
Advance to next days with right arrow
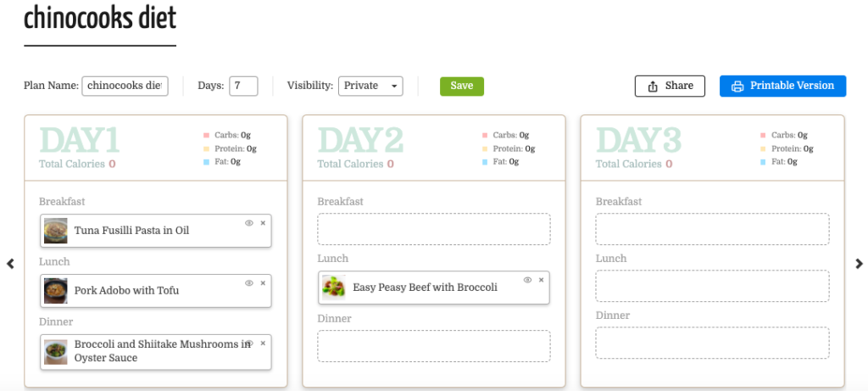point(860,264)
